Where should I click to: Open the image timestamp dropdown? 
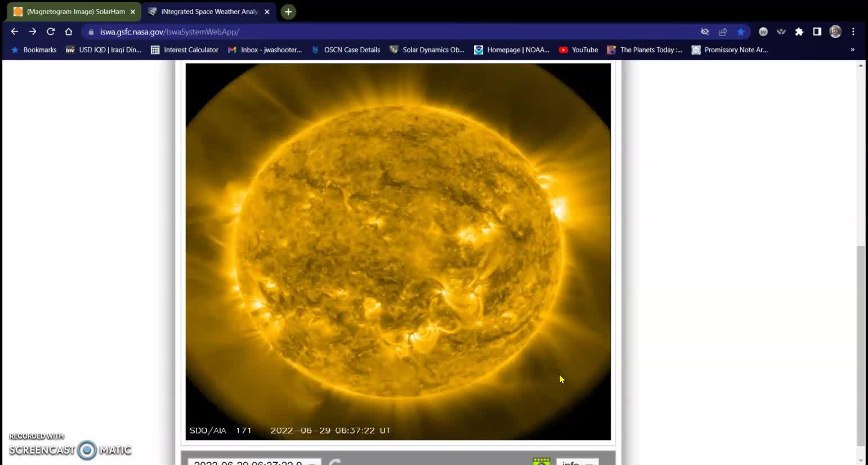254,462
